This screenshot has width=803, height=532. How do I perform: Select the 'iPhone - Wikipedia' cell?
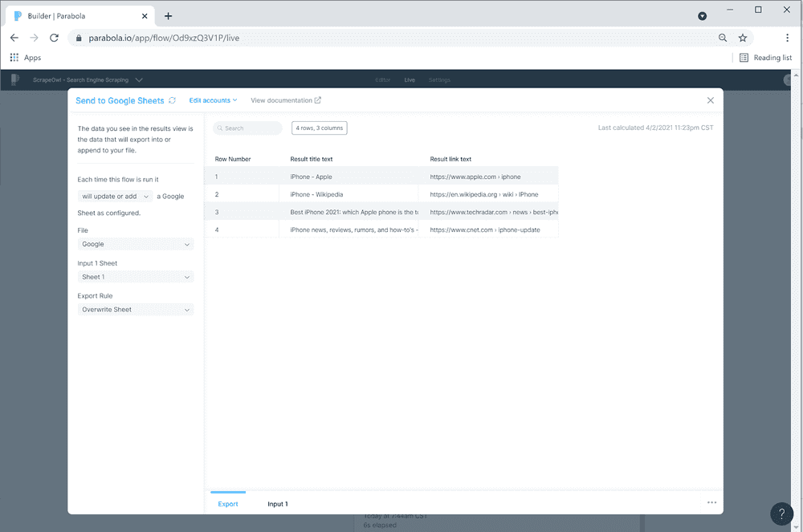349,194
